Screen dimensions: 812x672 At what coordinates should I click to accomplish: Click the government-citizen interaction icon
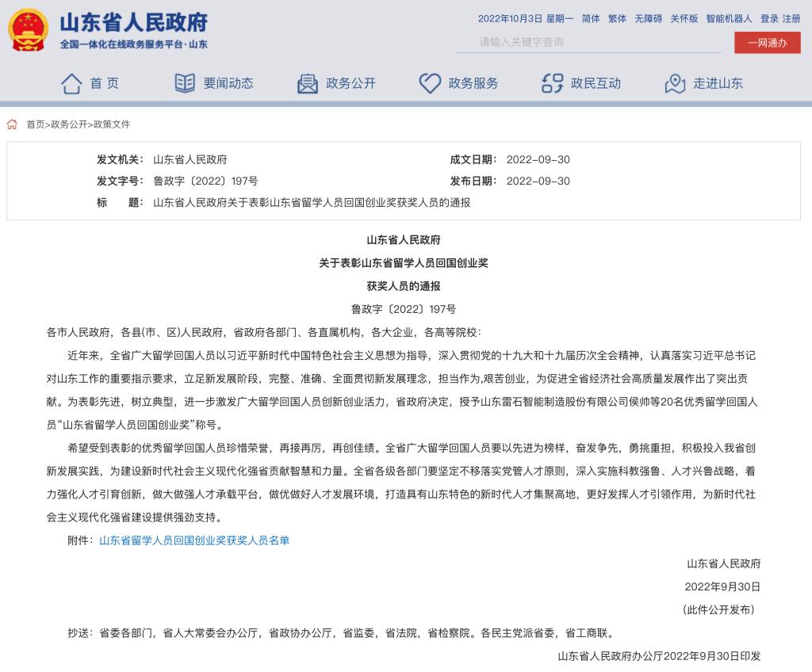pos(552,83)
